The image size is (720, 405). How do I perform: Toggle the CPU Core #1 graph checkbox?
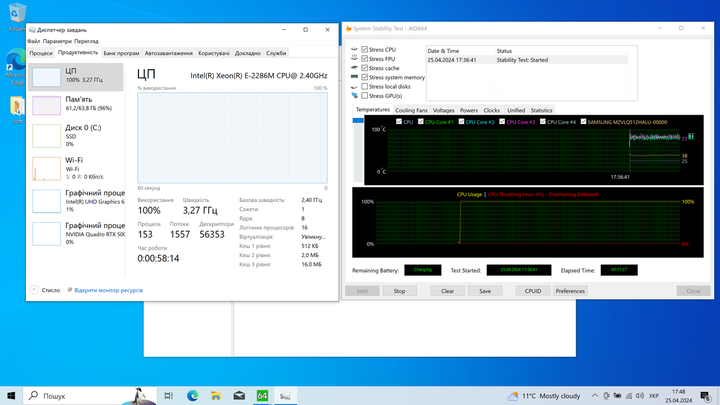click(421, 122)
